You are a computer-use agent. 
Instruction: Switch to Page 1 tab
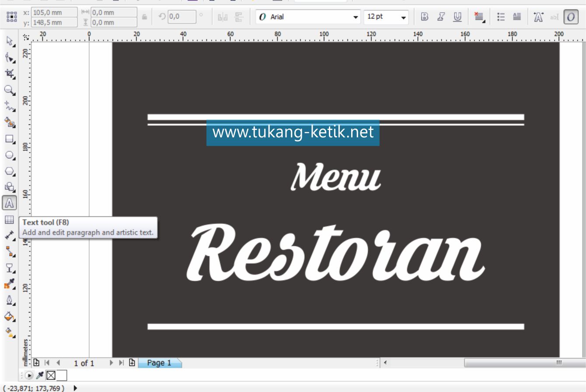point(160,363)
